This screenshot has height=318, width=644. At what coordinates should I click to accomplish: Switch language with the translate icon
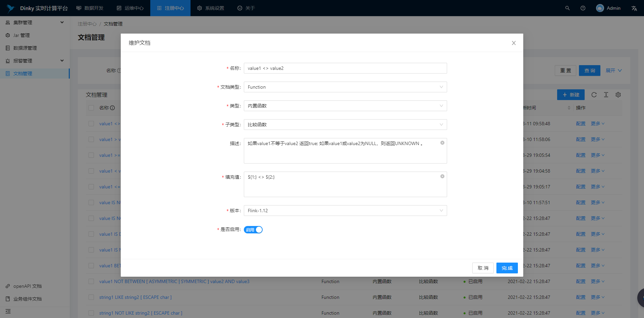pos(634,8)
